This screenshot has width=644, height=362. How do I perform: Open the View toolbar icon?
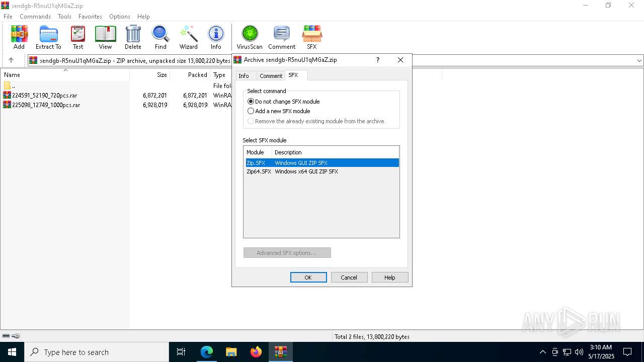click(x=105, y=38)
